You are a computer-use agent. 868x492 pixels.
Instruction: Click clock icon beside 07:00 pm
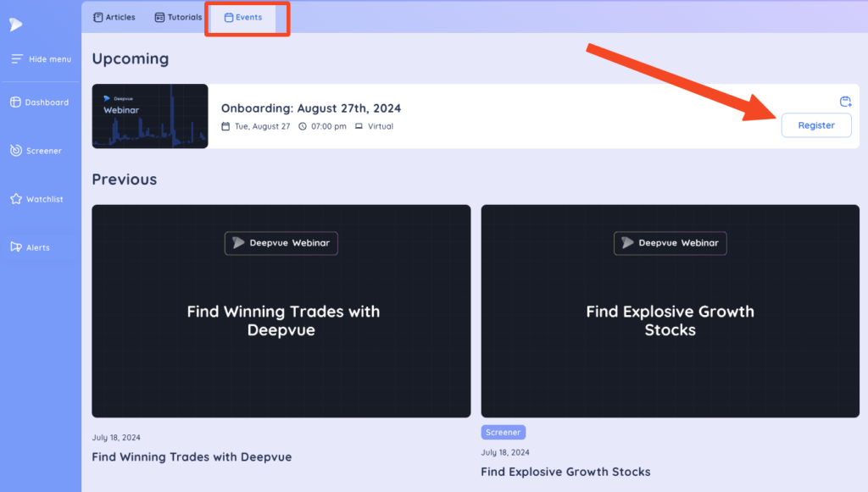303,126
